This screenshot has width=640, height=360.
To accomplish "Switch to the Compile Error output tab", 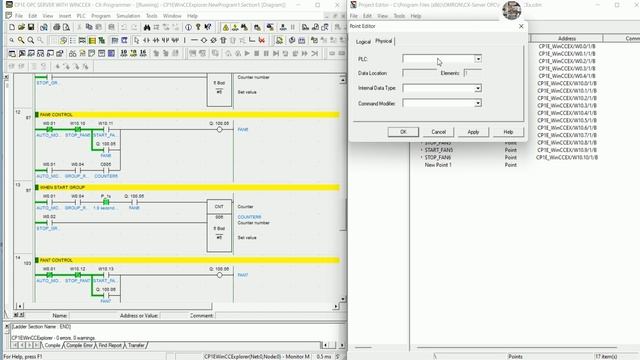I will (80, 345).
